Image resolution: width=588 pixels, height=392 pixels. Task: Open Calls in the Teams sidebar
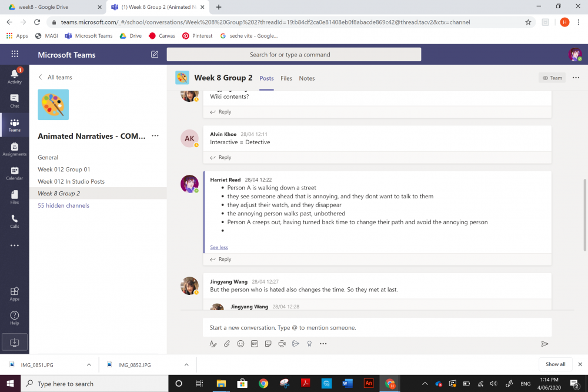tap(14, 221)
